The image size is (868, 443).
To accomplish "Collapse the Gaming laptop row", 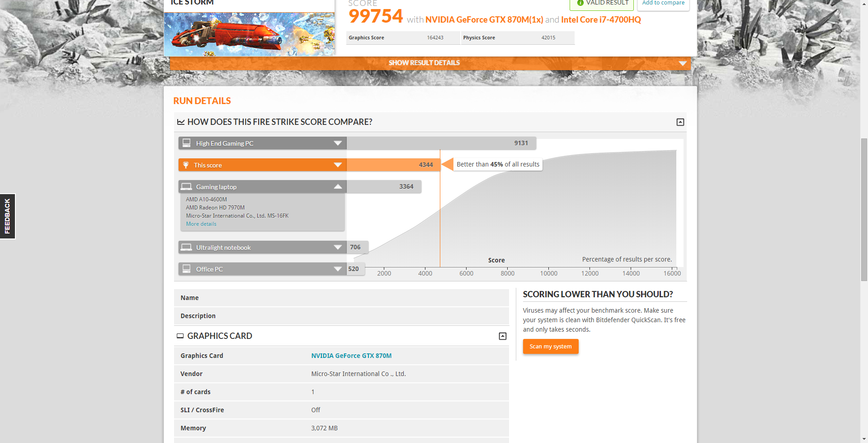I will pyautogui.click(x=263, y=187).
